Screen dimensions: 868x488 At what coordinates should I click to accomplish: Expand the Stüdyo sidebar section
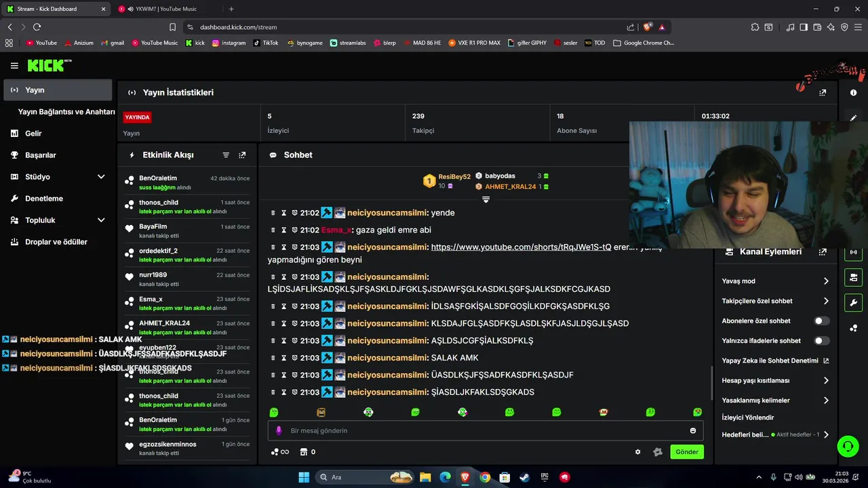click(101, 177)
